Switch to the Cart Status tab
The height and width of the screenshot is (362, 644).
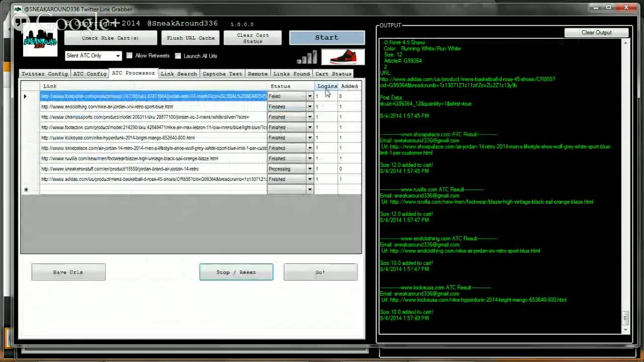pos(333,74)
